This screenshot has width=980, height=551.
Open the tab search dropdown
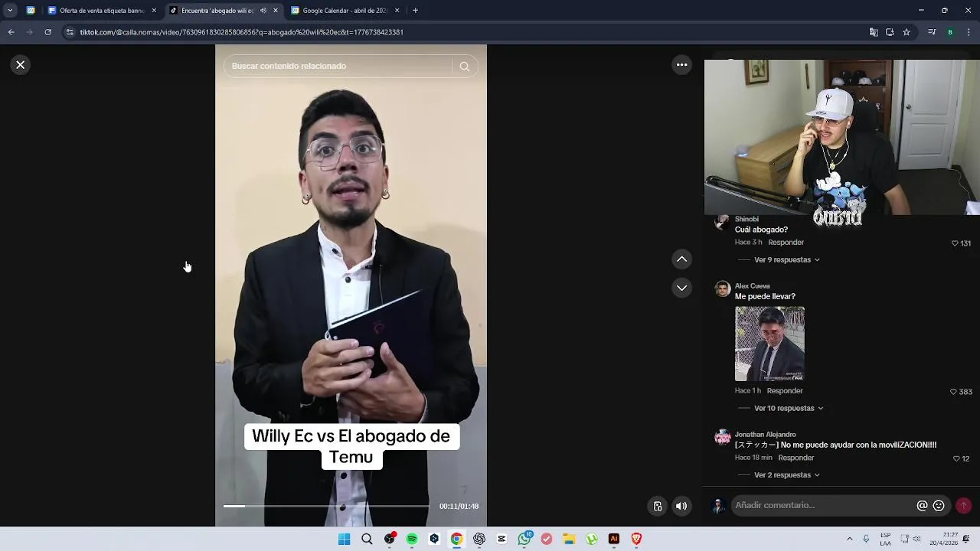coord(9,11)
